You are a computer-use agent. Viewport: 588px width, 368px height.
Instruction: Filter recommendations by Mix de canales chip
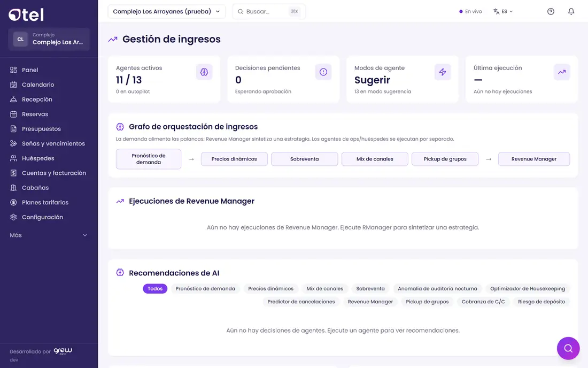[325, 288]
